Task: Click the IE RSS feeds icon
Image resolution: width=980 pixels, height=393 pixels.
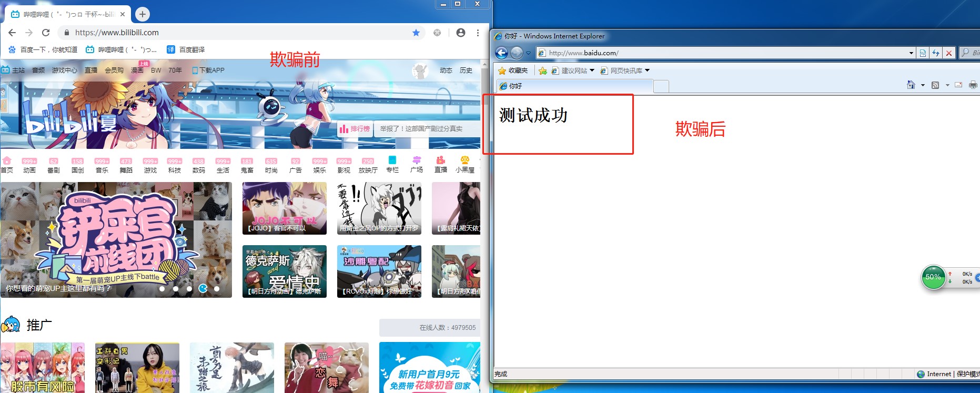Action: [x=935, y=85]
